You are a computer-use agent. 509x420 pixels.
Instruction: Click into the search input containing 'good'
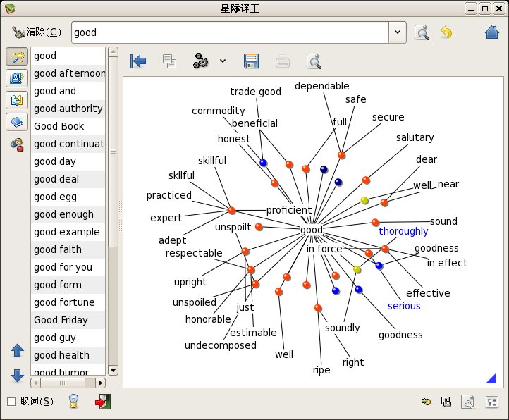(x=230, y=32)
